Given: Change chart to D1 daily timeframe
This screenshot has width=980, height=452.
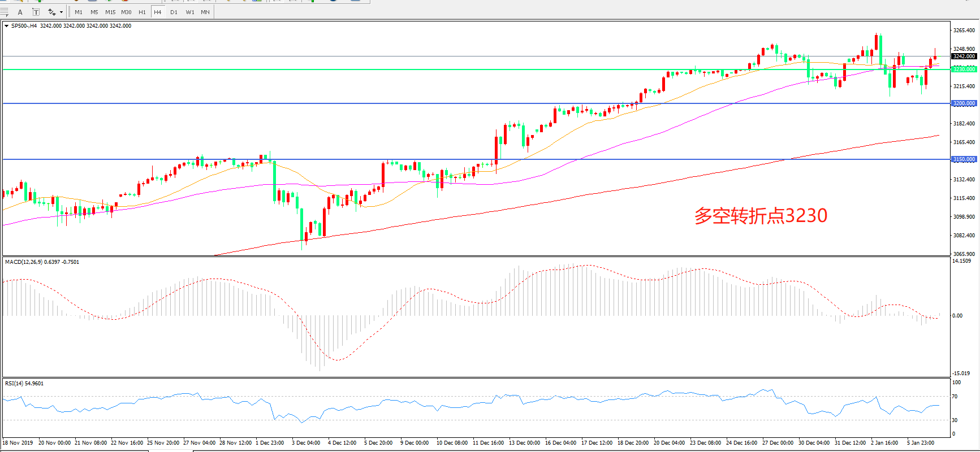Looking at the screenshot, I should coord(174,12).
